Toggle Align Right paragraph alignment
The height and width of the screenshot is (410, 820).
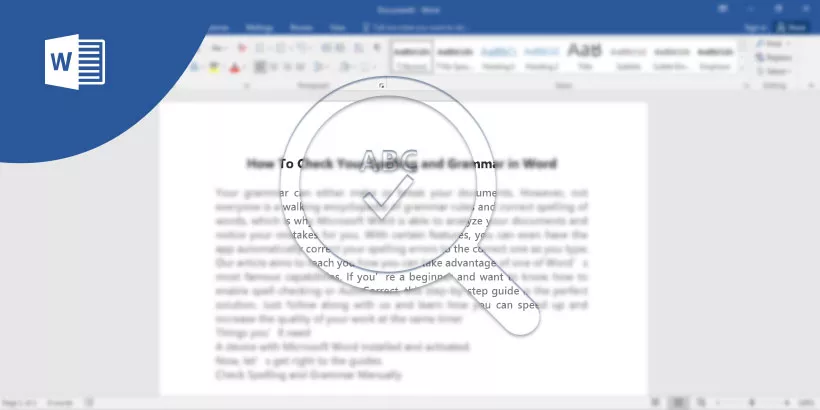pyautogui.click(x=287, y=67)
